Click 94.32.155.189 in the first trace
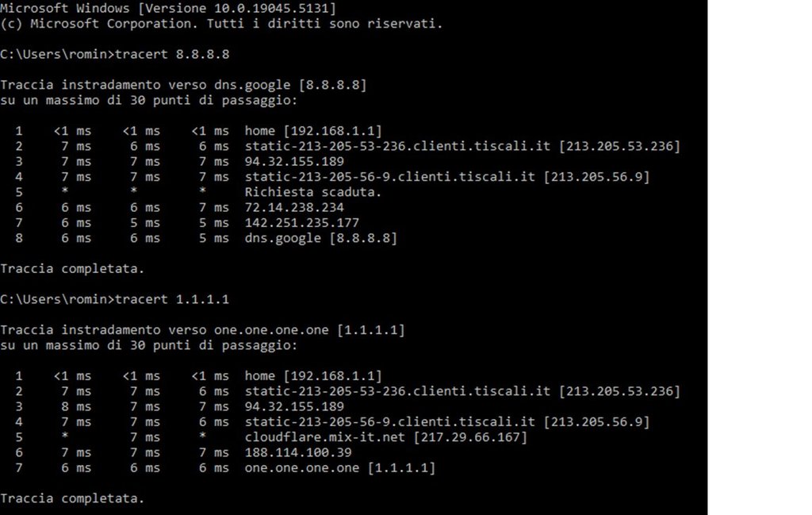 tap(294, 162)
